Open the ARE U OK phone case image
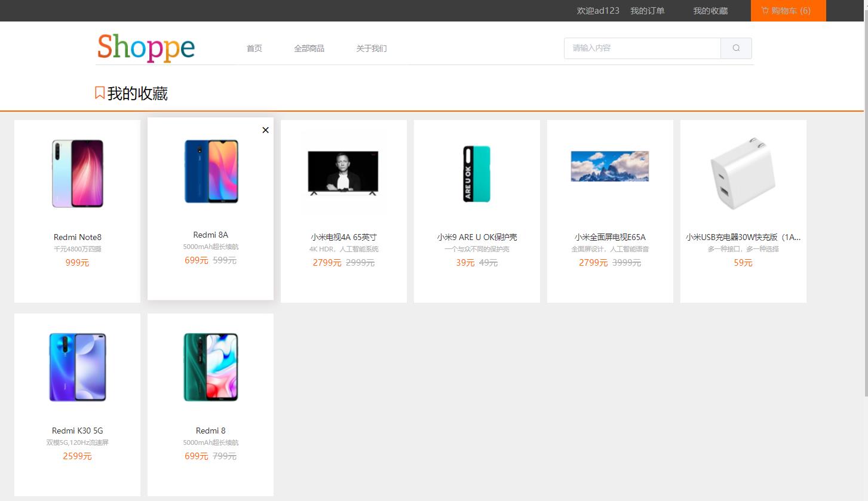Screen dimensions: 868x501 477,174
